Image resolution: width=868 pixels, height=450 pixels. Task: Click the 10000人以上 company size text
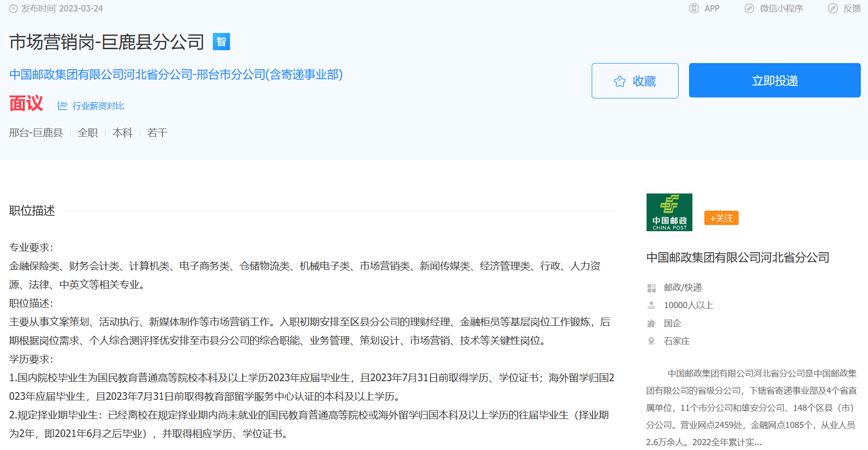tap(689, 305)
